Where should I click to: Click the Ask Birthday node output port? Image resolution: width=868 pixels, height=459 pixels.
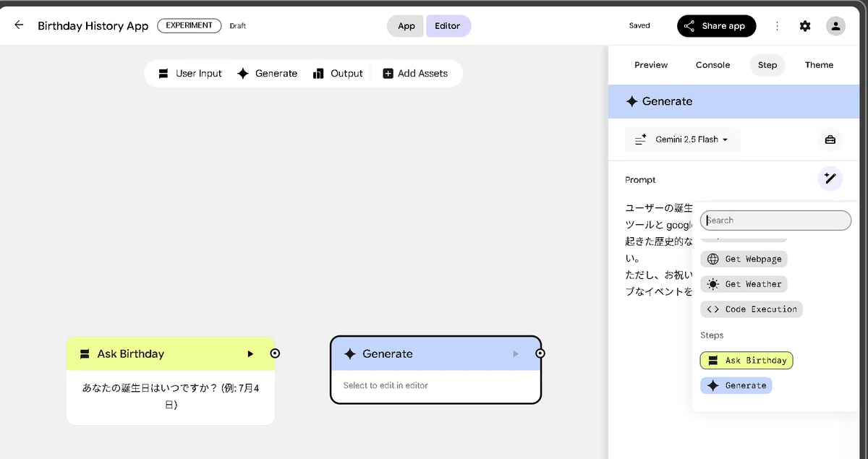275,353
